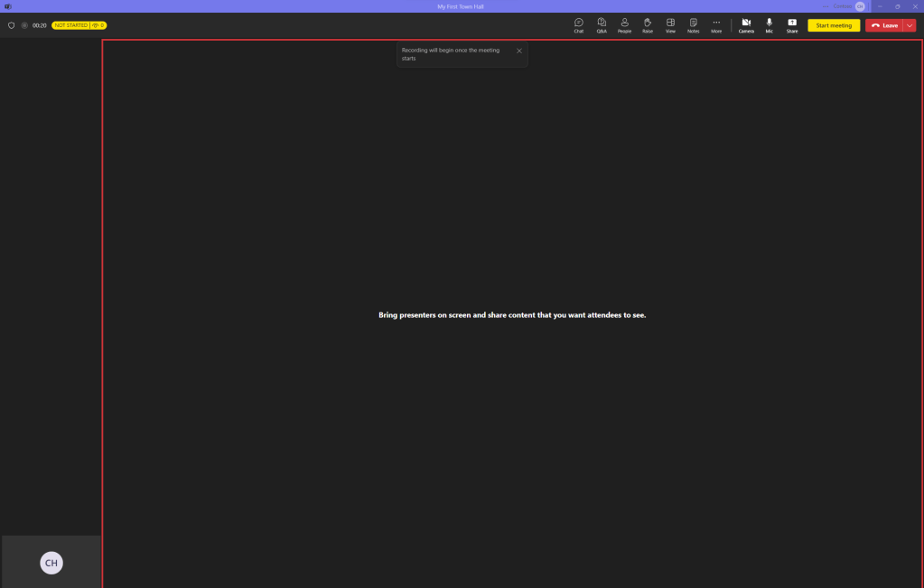Expand the Leave options arrow
This screenshot has width=924, height=588.
[x=910, y=25]
